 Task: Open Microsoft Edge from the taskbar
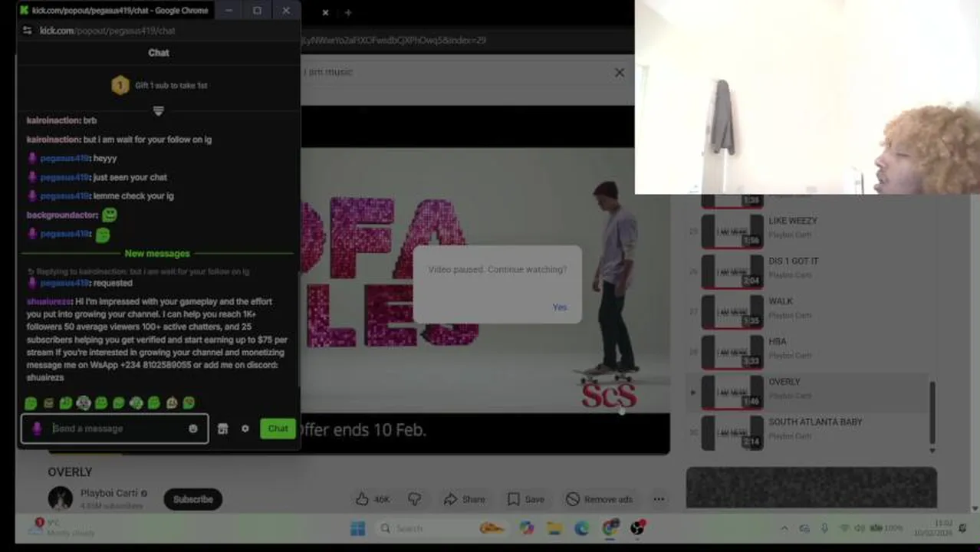[582, 528]
